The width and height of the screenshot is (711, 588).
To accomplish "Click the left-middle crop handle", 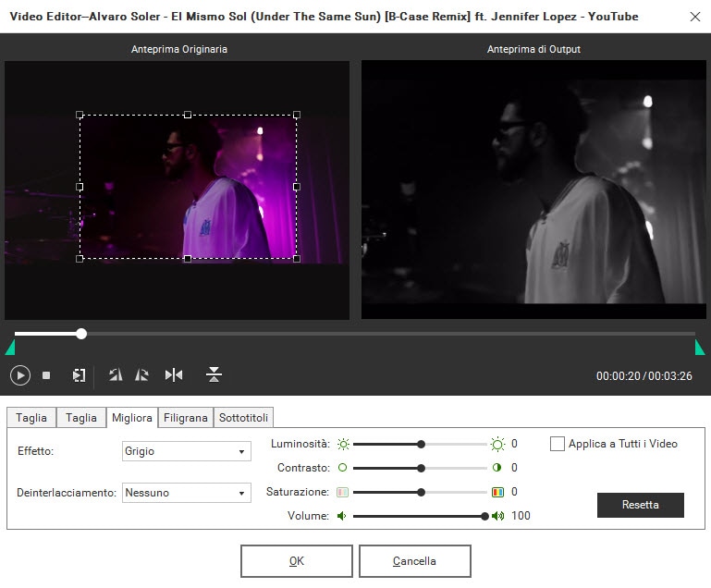I will pyautogui.click(x=80, y=187).
